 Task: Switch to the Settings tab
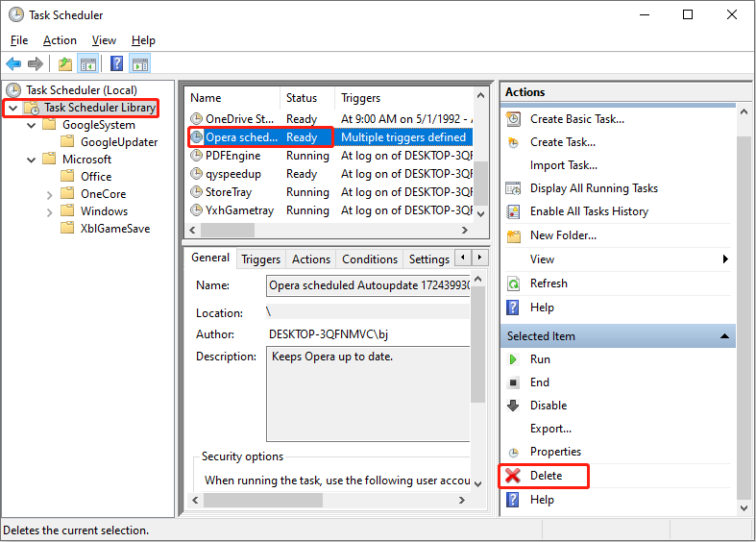429,259
